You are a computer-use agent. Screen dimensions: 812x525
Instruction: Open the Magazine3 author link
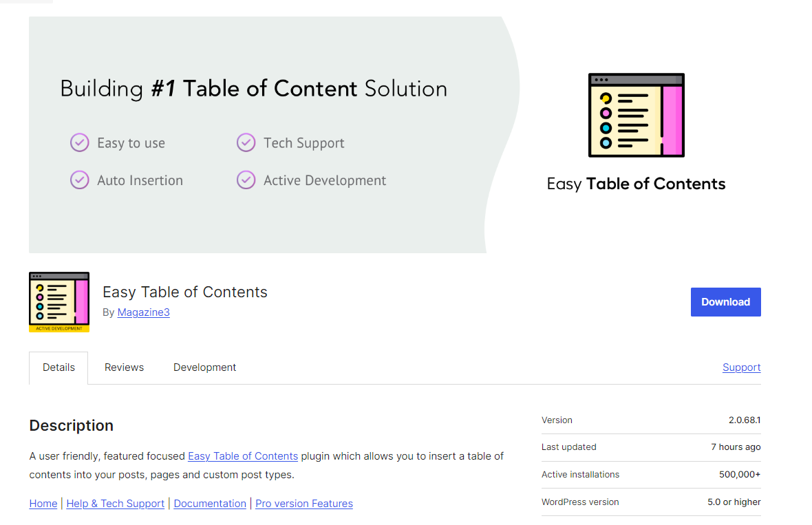(143, 312)
